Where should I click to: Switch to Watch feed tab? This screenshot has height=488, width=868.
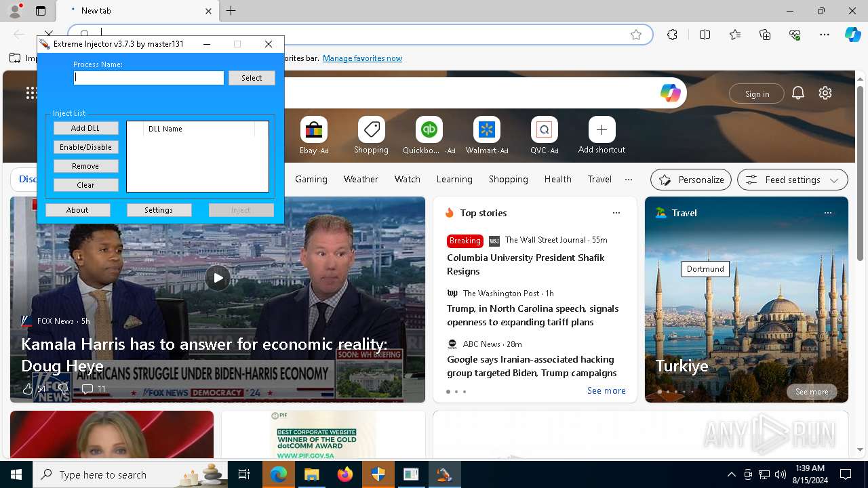pyautogui.click(x=408, y=180)
